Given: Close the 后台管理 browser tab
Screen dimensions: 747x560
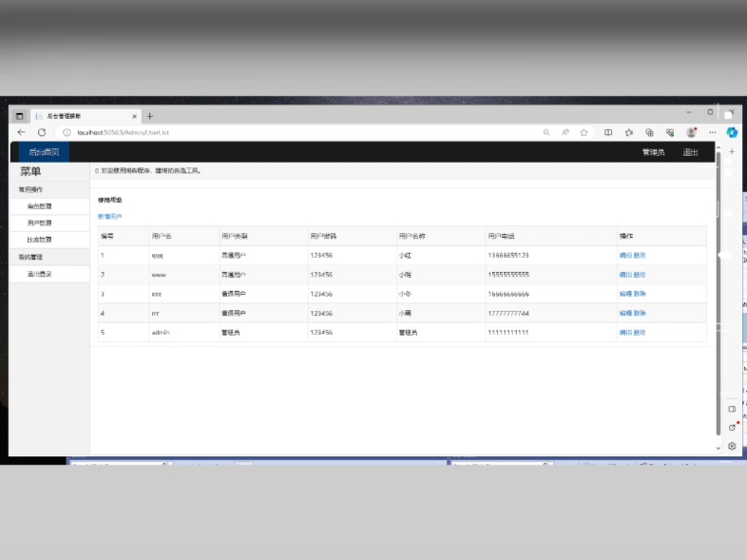Looking at the screenshot, I should coord(134,116).
